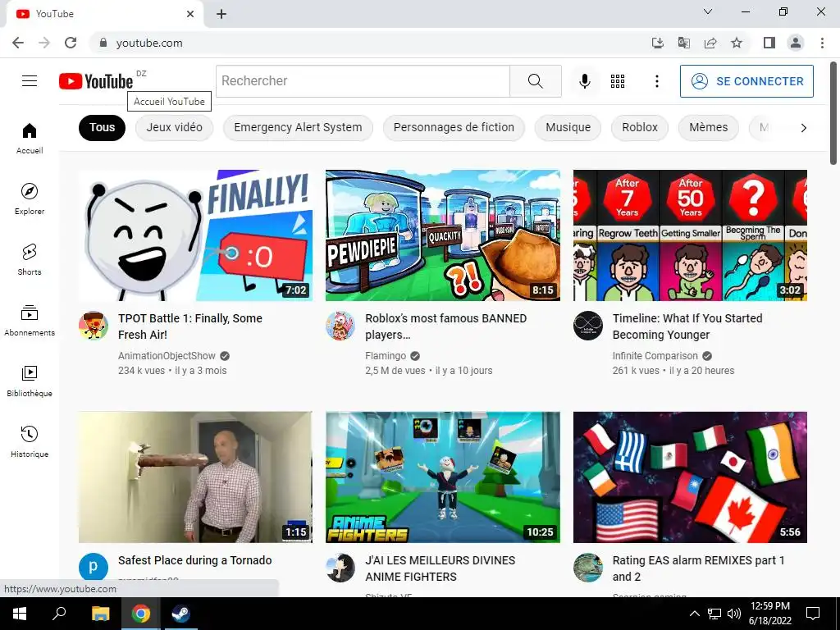Open Rating EAS alarm REMIXES thumbnail
This screenshot has width=840, height=630.
point(690,477)
